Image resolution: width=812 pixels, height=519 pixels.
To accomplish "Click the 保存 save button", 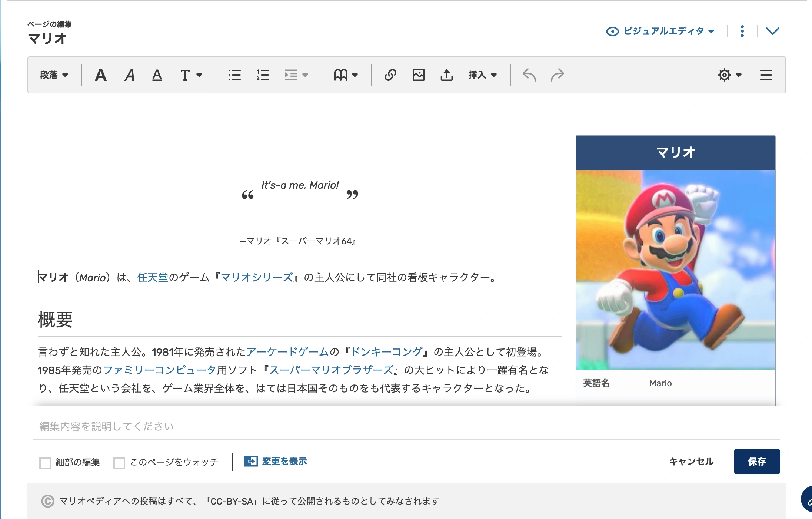I will (x=757, y=462).
